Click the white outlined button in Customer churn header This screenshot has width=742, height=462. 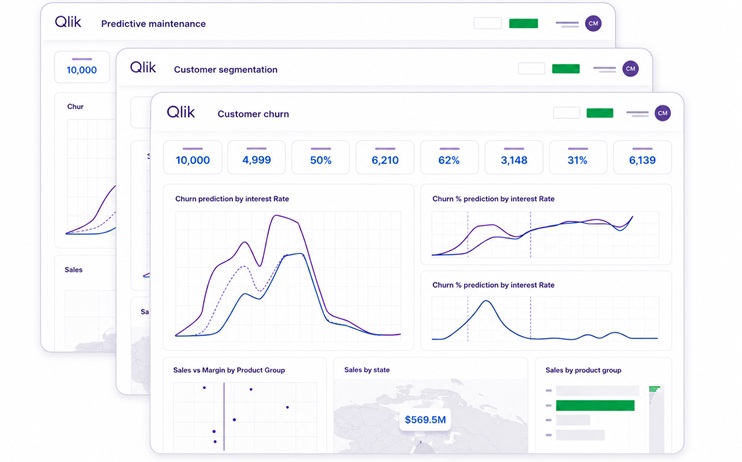[566, 113]
